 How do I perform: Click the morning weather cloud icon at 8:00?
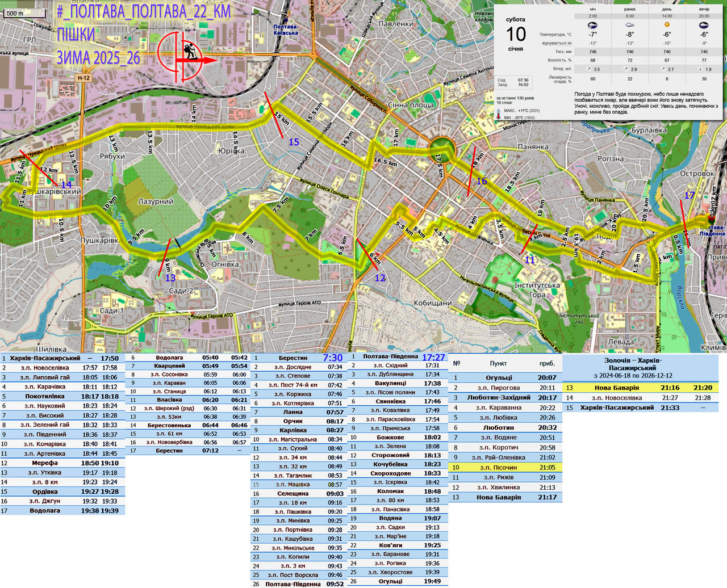point(629,25)
